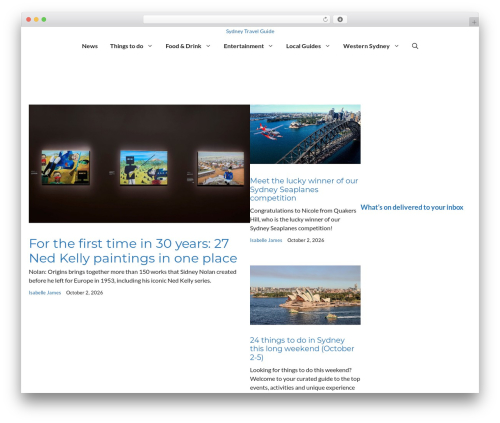The width and height of the screenshot is (500, 423).
Task: Click the Sydney Travel Guide site title
Action: pyautogui.click(x=250, y=31)
